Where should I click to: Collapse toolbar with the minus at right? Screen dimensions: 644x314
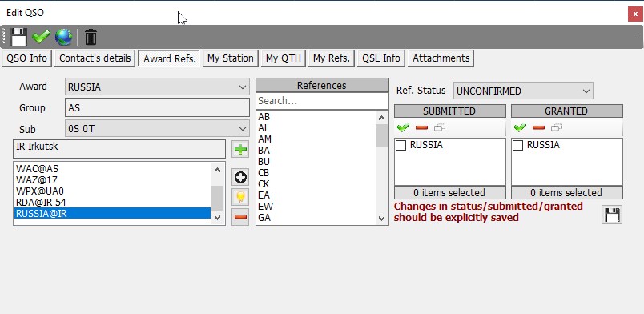pyautogui.click(x=638, y=38)
